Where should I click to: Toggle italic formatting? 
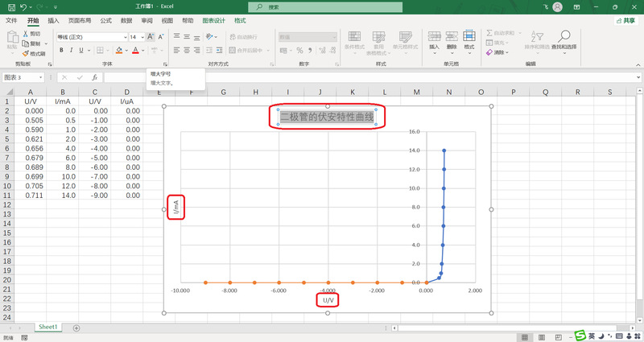pos(71,50)
